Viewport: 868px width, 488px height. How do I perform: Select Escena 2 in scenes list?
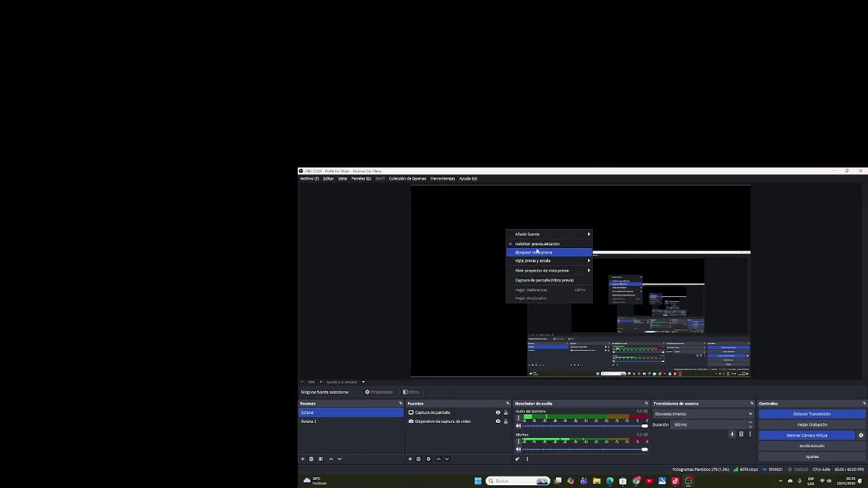click(x=351, y=421)
